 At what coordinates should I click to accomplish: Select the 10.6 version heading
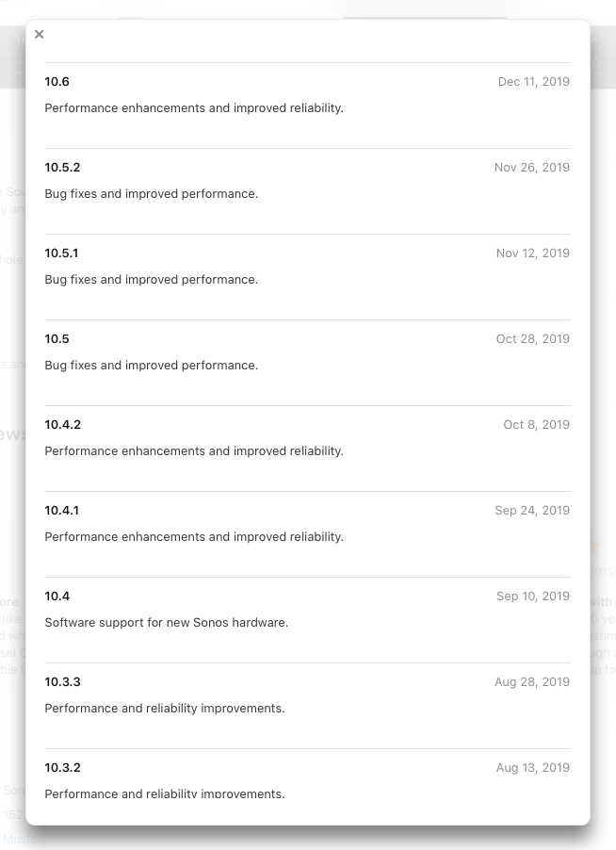pos(57,81)
